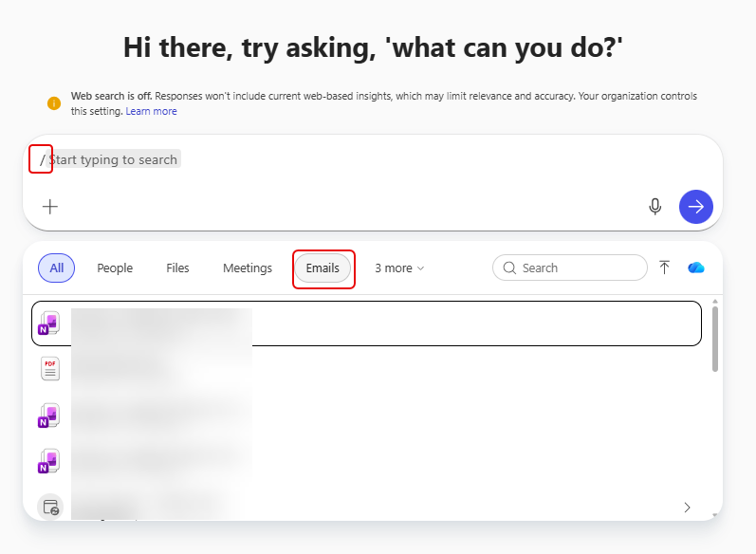Select the All filter chip
Viewport: 756px width, 554px height.
[x=56, y=268]
